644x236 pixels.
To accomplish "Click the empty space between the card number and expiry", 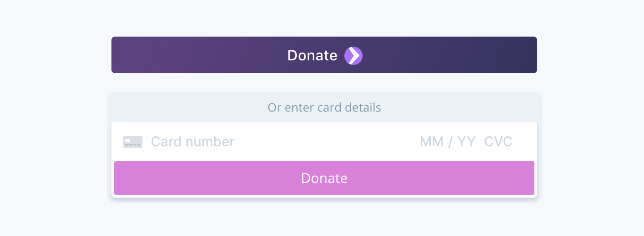I will (327, 142).
